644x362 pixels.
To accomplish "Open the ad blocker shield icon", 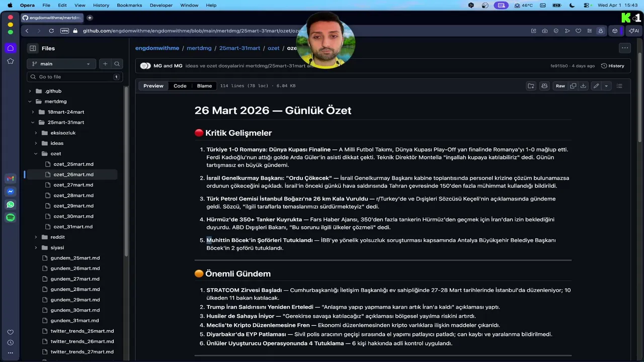I will point(556,31).
